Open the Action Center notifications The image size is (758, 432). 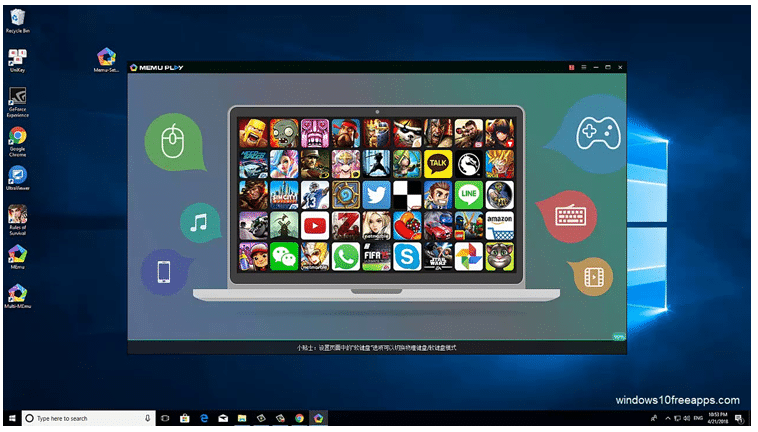click(739, 418)
